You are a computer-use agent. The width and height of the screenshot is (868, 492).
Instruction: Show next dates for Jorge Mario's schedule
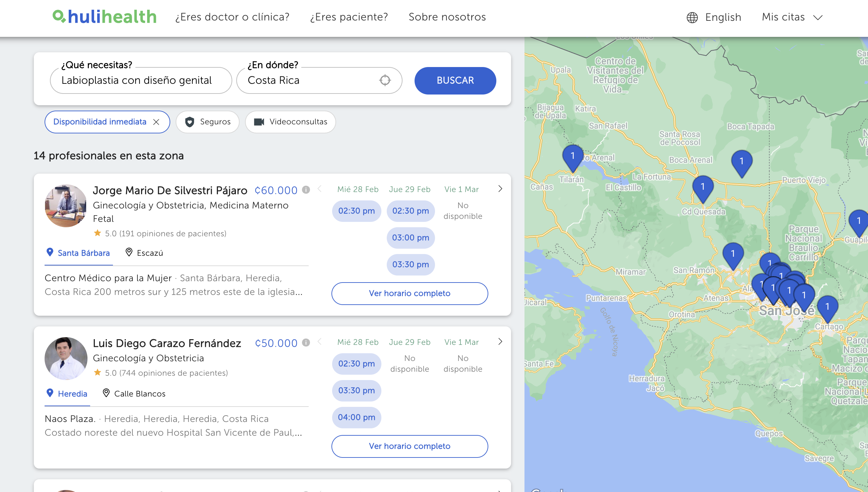pos(500,189)
